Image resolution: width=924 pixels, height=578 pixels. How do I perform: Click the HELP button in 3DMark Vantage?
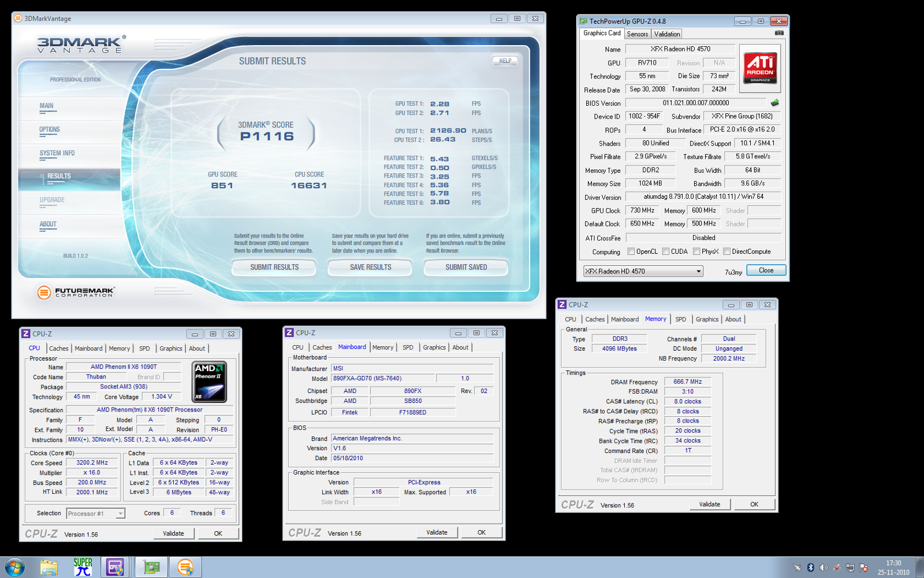pyautogui.click(x=505, y=61)
